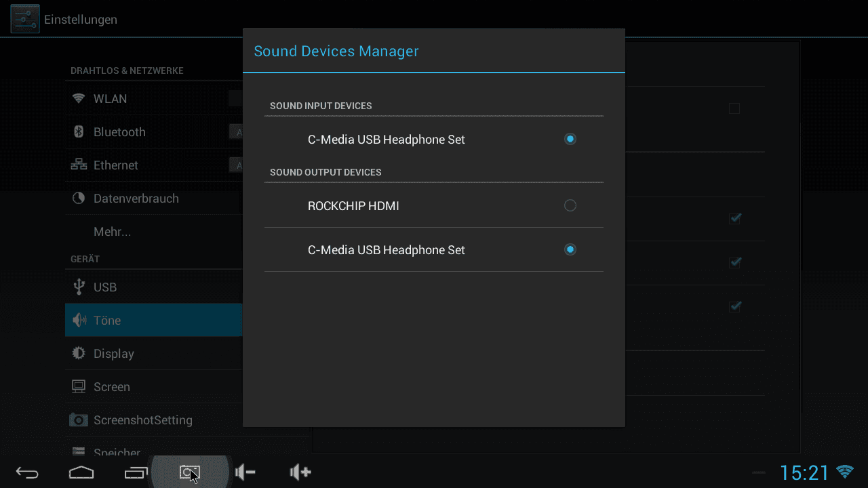Image resolution: width=868 pixels, height=488 pixels.
Task: Open the USB settings entry
Action: [154, 287]
